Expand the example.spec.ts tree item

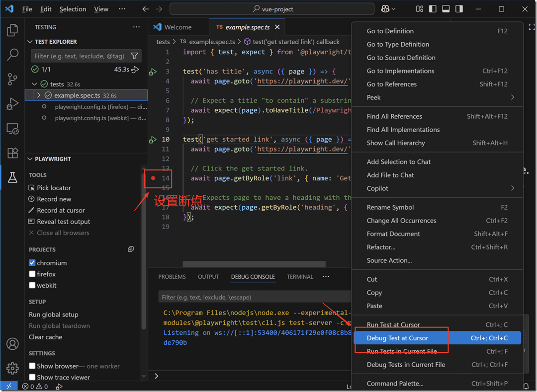click(39, 95)
